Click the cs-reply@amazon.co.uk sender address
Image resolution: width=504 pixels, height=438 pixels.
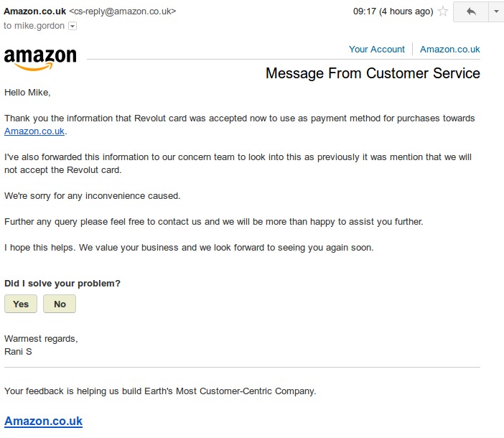[123, 11]
